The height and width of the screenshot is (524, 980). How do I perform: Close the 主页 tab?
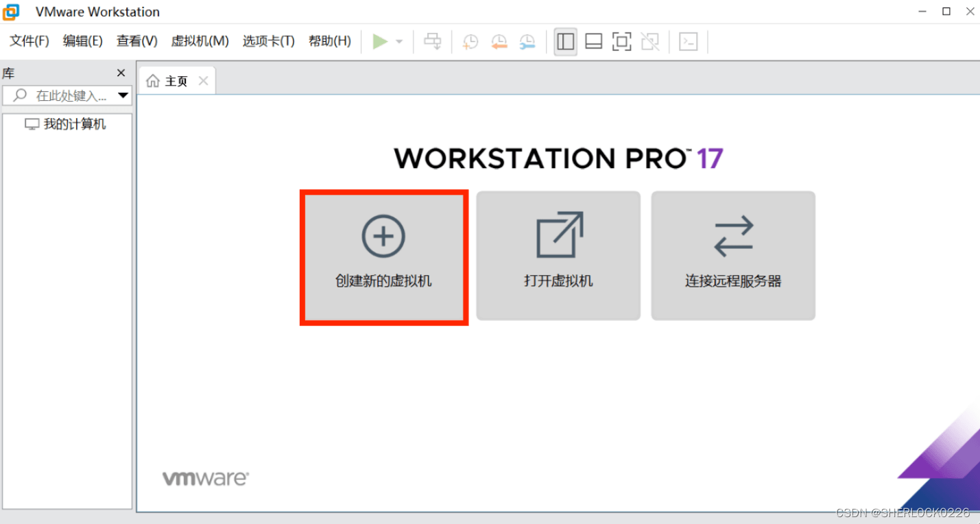pyautogui.click(x=203, y=81)
